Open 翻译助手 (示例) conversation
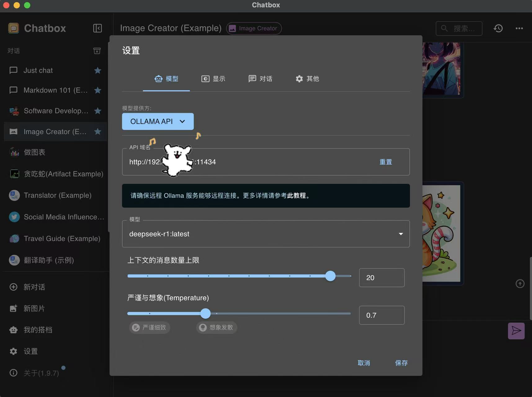 coord(56,260)
